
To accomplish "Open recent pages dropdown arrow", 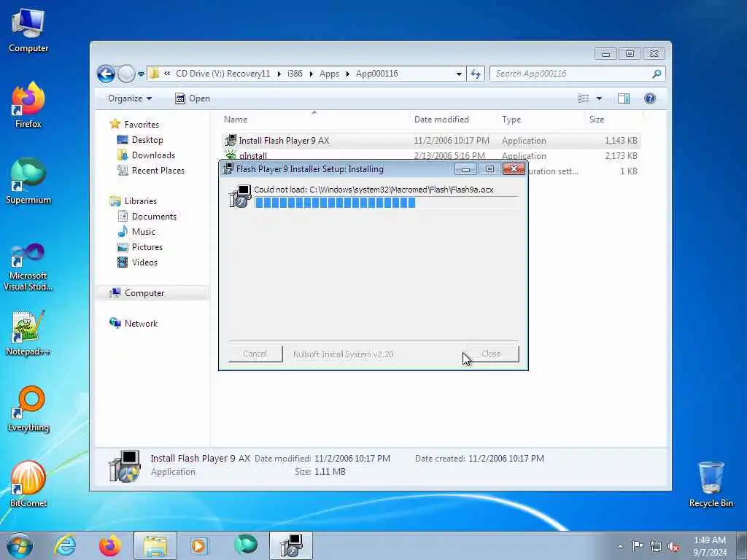I will [x=141, y=74].
